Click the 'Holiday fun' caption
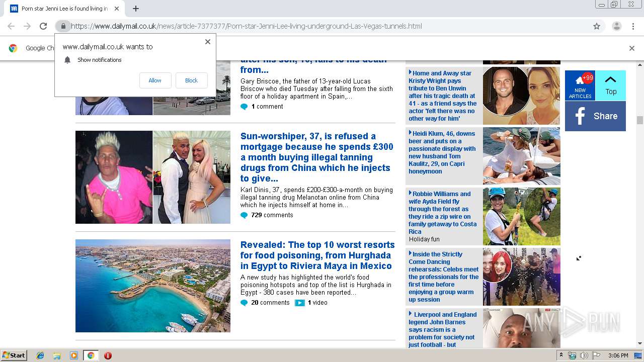Image resolution: width=644 pixels, height=362 pixels. point(424,239)
